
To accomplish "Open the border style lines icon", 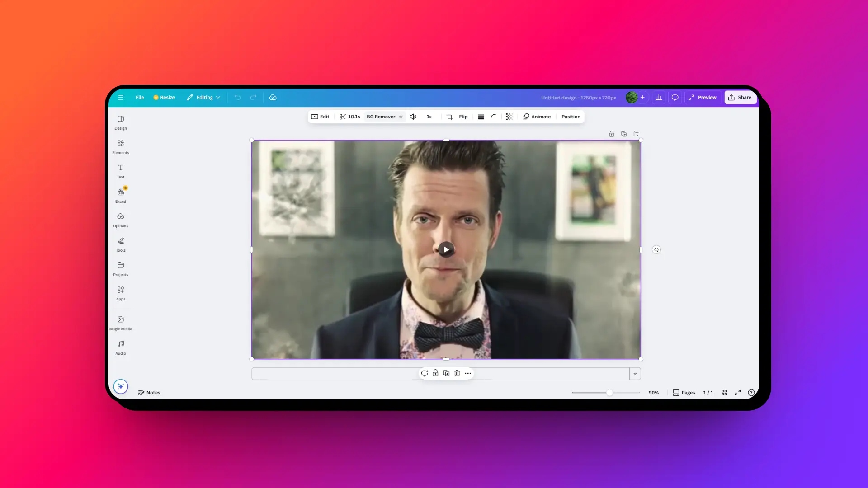I will click(x=481, y=117).
